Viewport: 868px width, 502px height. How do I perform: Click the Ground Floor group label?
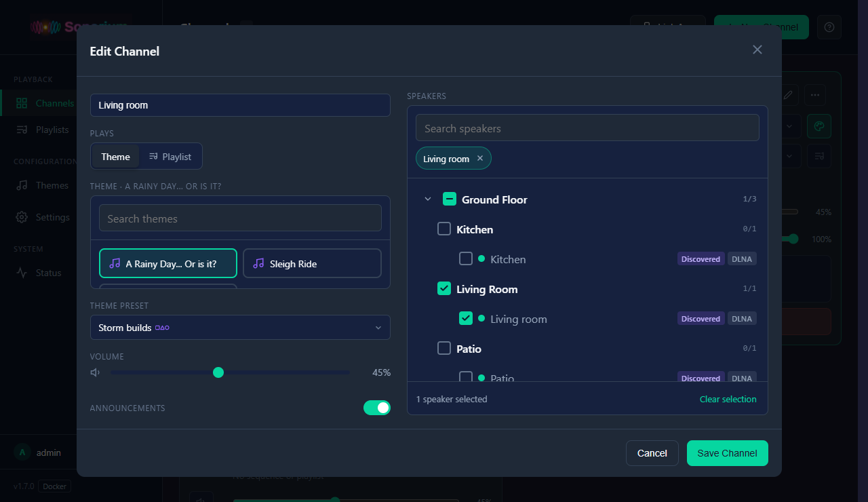click(494, 199)
